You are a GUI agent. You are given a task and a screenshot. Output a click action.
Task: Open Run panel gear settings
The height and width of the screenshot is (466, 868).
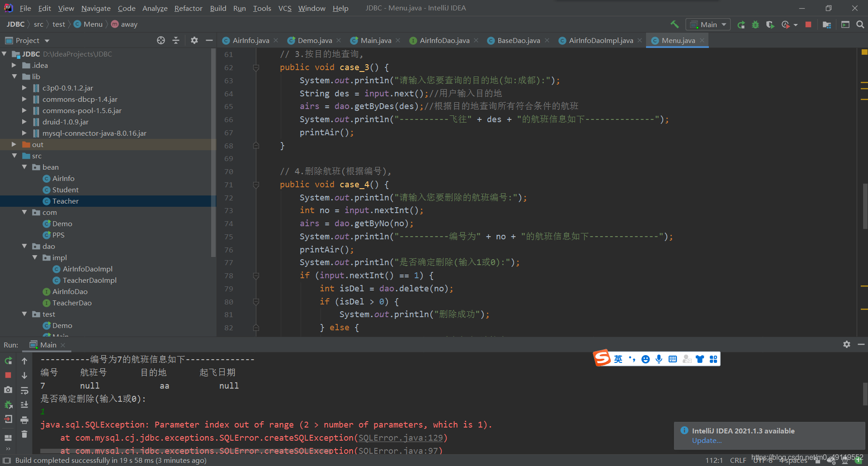(x=847, y=344)
